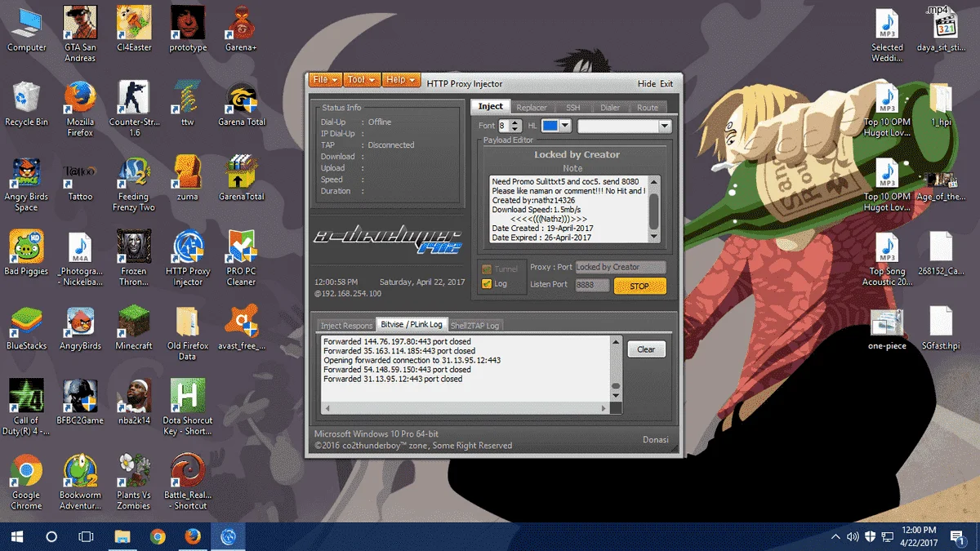The height and width of the screenshot is (551, 980).
Task: Click Exit in the injector title bar
Action: (x=666, y=83)
